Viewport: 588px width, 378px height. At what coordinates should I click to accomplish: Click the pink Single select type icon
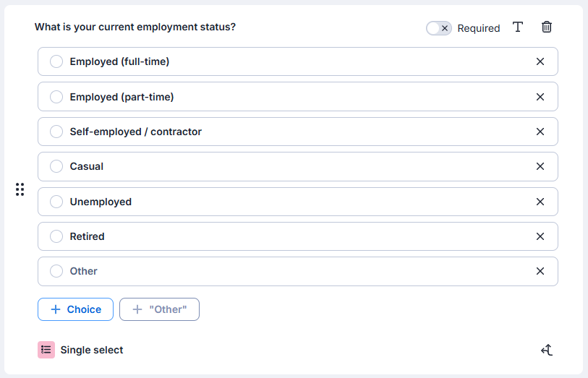click(x=46, y=350)
